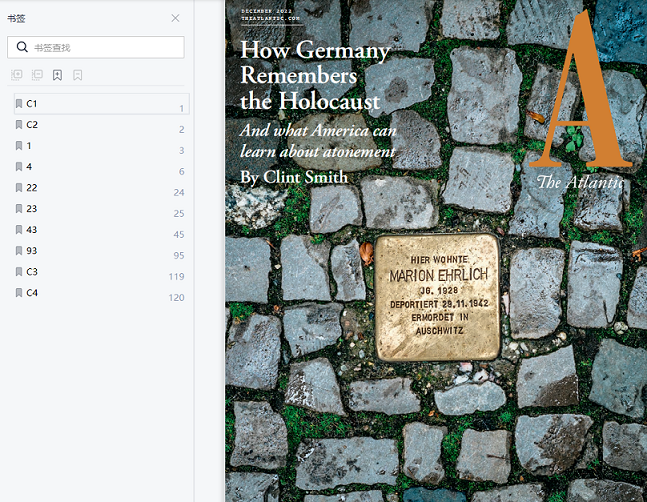Jump to bookmark named 1
The image size is (647, 502).
coord(29,146)
